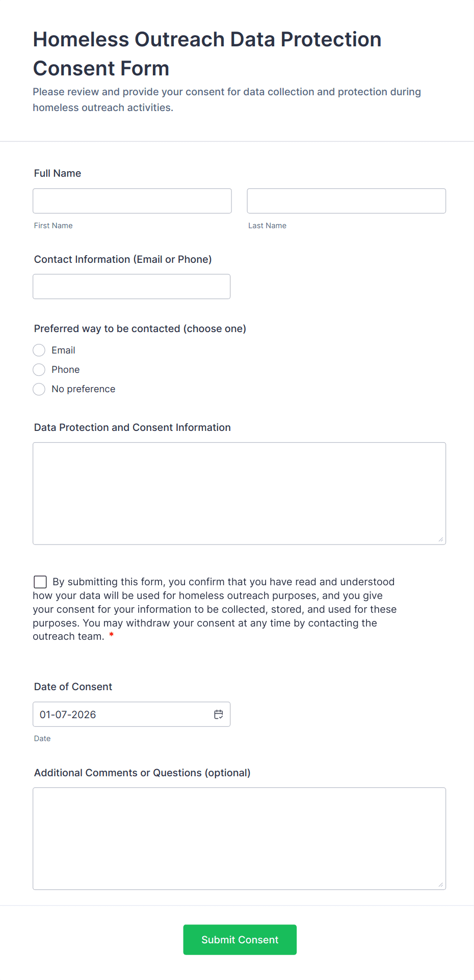Click the First Name input field
This screenshot has height=980, width=474.
[x=132, y=201]
